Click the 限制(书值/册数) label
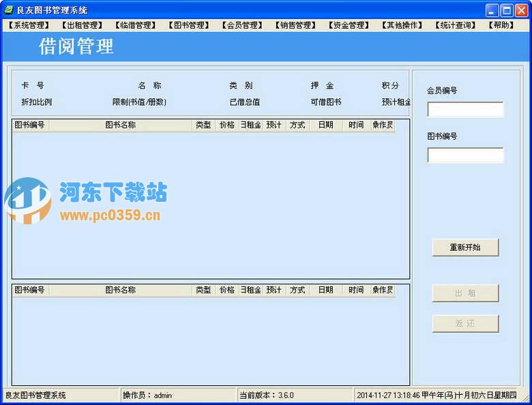Image resolution: width=532 pixels, height=405 pixels. [139, 102]
